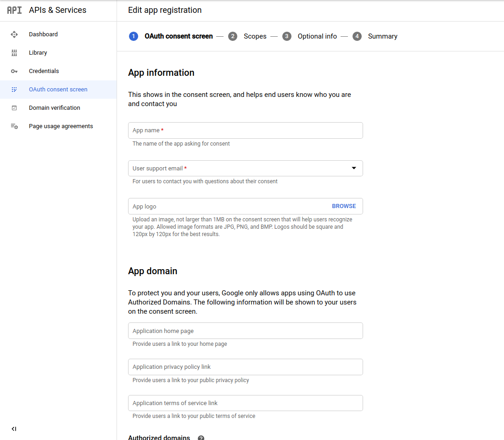Screen dimensions: 504x440
Task: Click the App name input field
Action: [245, 130]
